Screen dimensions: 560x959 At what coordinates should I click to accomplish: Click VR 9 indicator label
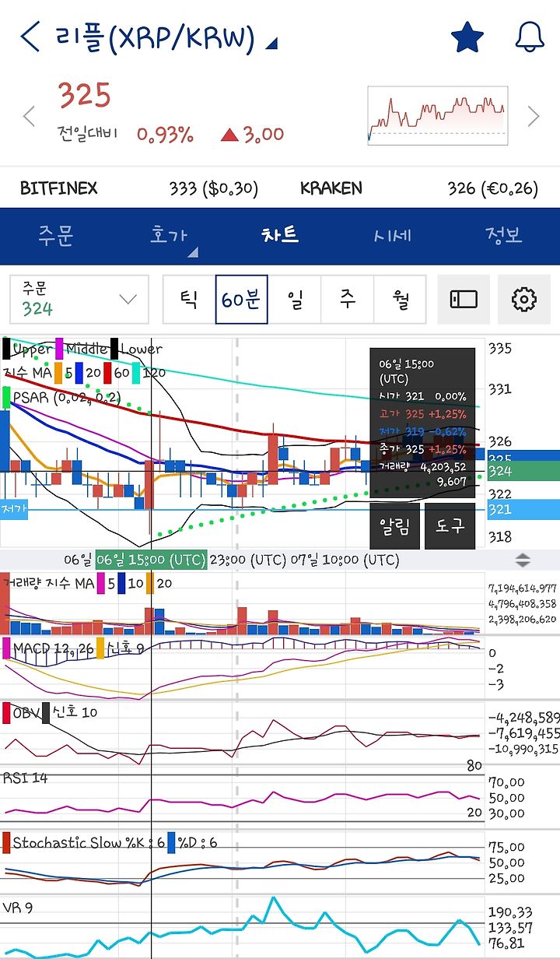(18, 907)
